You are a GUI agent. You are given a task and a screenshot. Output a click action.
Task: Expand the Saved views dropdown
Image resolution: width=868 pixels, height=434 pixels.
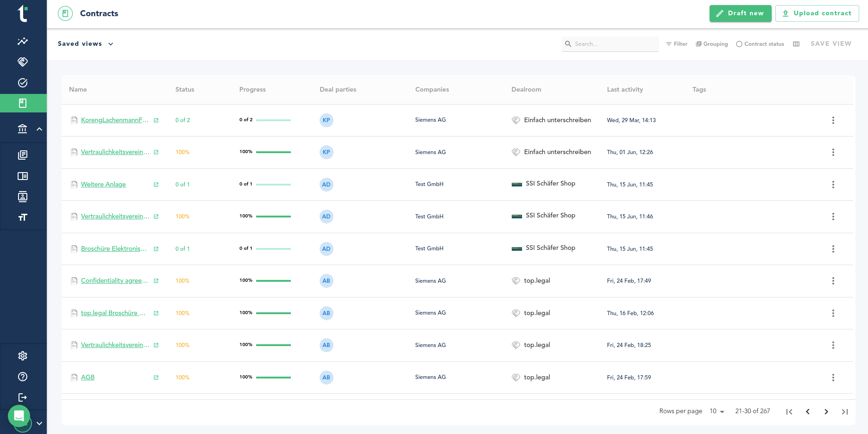tap(86, 44)
